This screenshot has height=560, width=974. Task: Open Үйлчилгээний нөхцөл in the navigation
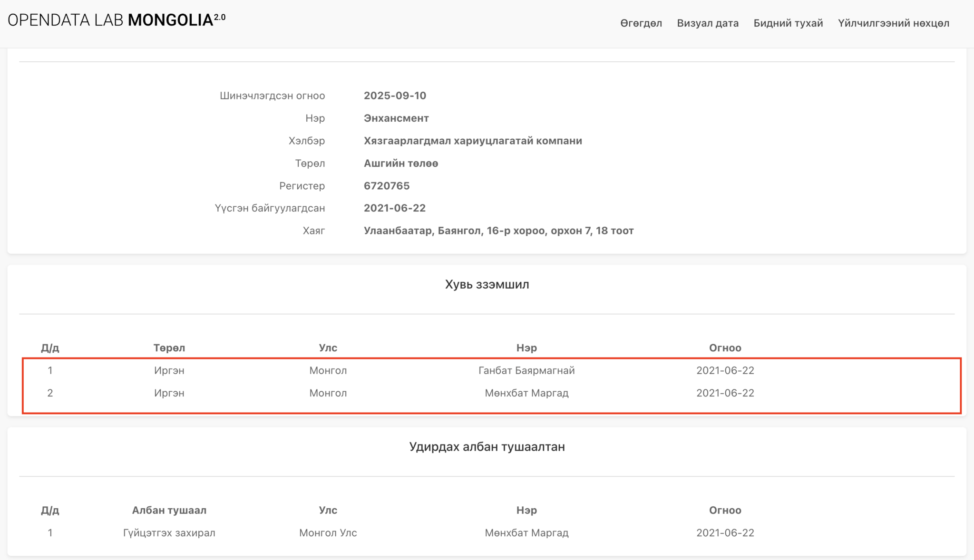893,23
